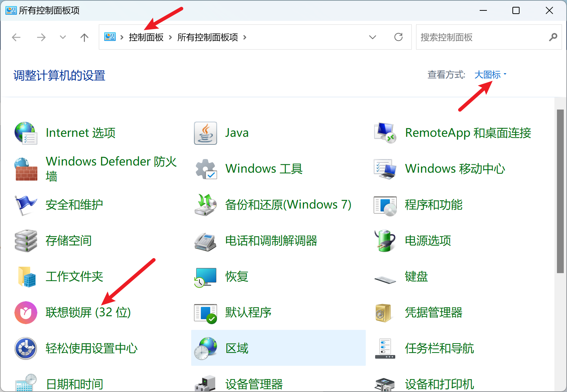The height and width of the screenshot is (392, 567).
Task: Click the 电源选项 battery plug icon
Action: 385,241
